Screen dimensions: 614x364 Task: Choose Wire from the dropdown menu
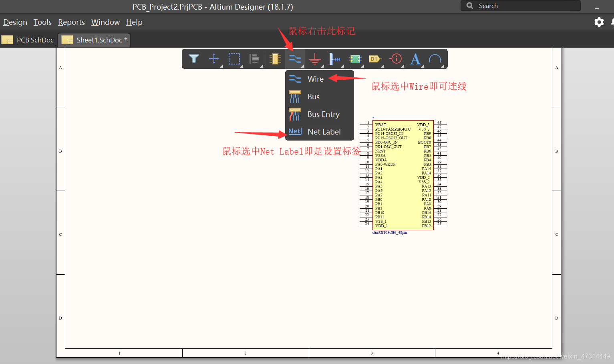pyautogui.click(x=320, y=79)
